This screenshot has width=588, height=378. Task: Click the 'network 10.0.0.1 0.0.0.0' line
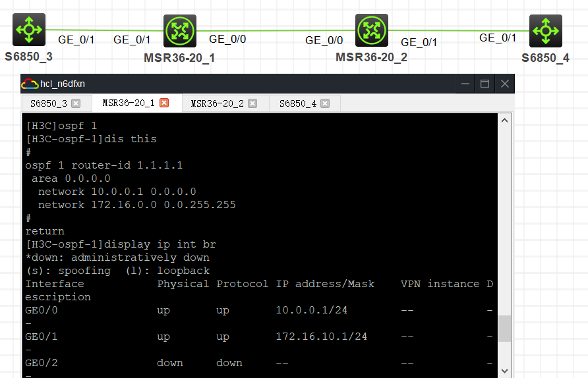pos(117,192)
